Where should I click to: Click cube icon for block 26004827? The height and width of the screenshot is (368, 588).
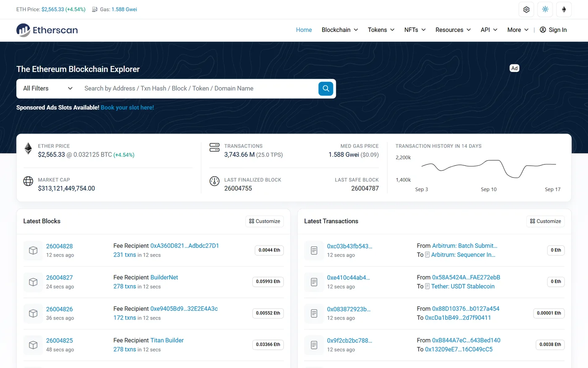pyautogui.click(x=33, y=282)
